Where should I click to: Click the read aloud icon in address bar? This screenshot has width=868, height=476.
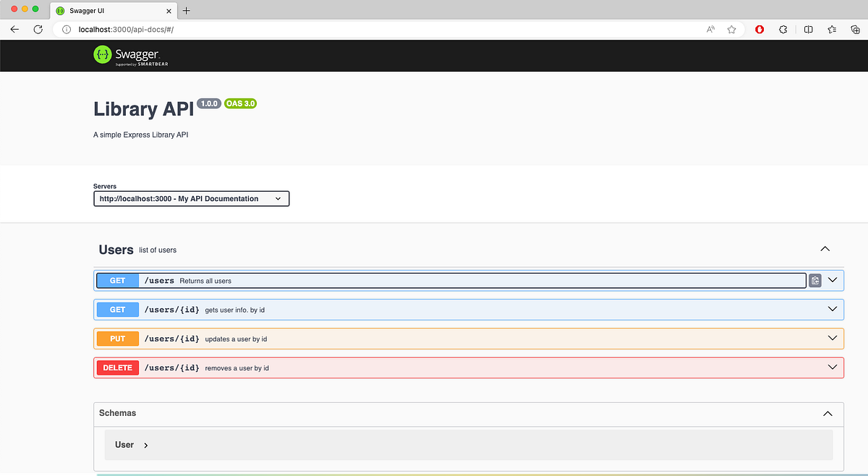click(710, 29)
